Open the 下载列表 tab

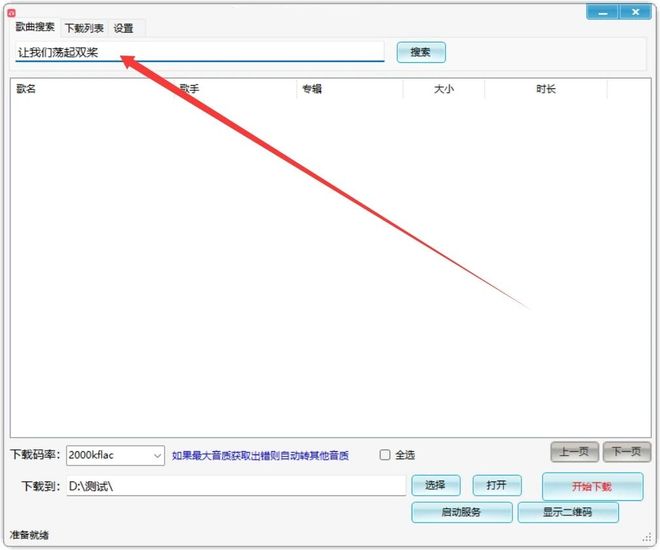tap(84, 28)
